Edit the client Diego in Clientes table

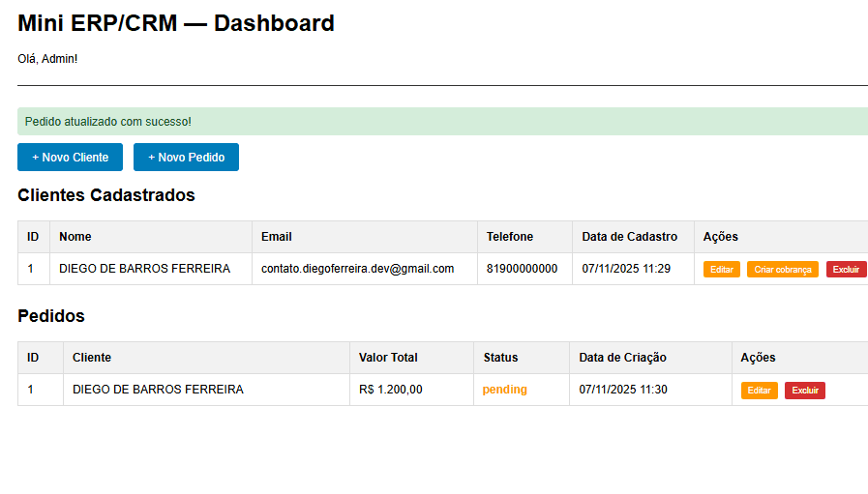[721, 270]
